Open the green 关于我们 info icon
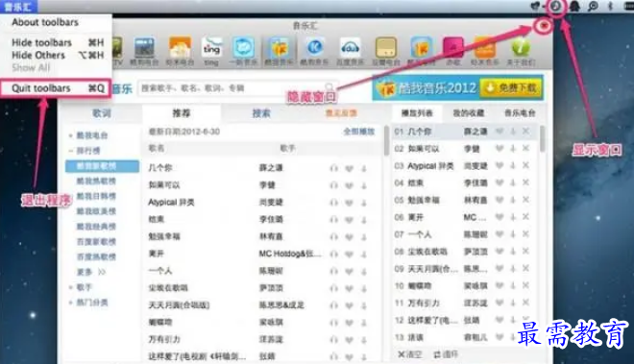This screenshot has width=634, height=364. tap(521, 51)
